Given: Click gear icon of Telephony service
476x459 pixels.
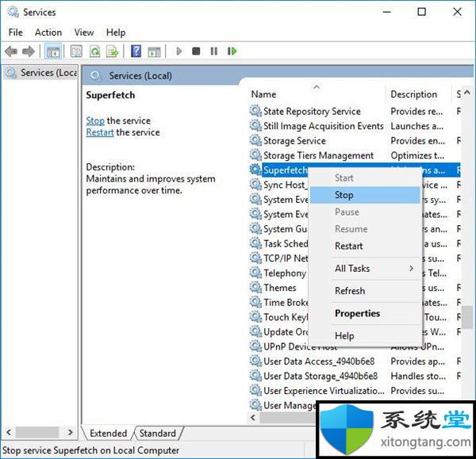Looking at the screenshot, I should pos(255,273).
